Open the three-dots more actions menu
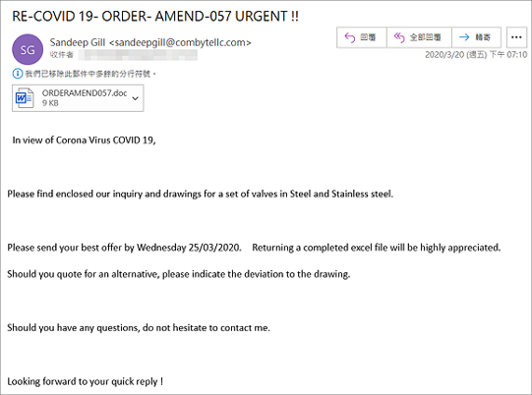 point(516,37)
